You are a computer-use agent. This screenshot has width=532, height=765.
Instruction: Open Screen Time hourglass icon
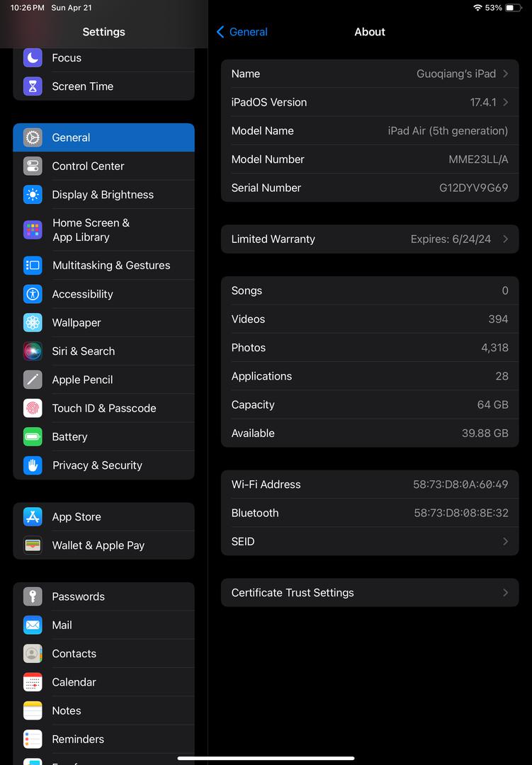click(x=33, y=86)
